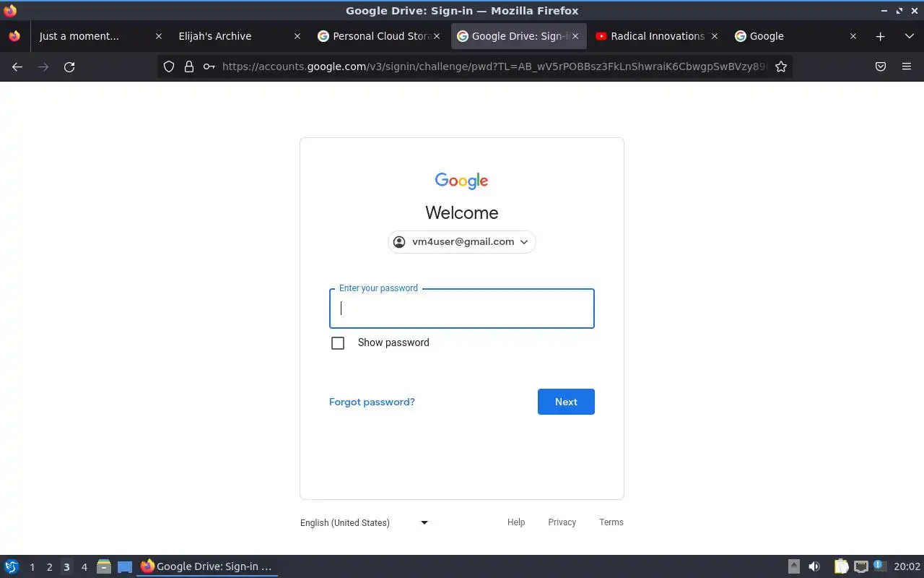Close the Radical Innovations tab

pyautogui.click(x=715, y=36)
